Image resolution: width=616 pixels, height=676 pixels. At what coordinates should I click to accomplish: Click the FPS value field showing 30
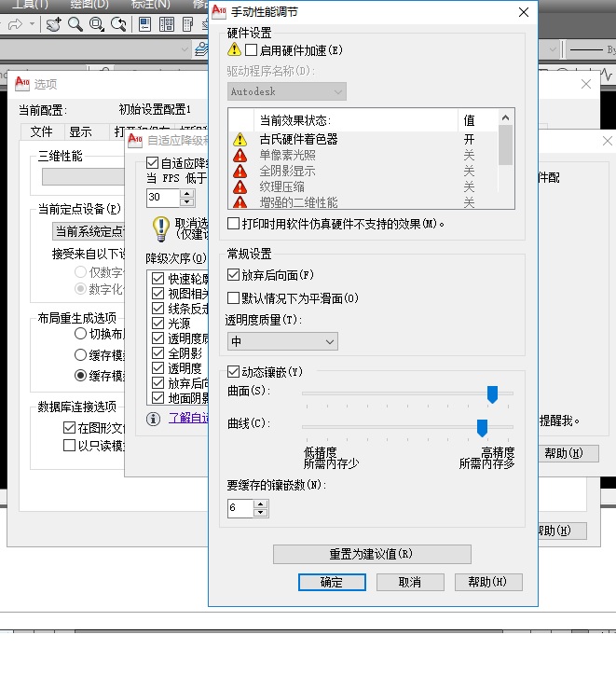pyautogui.click(x=163, y=198)
